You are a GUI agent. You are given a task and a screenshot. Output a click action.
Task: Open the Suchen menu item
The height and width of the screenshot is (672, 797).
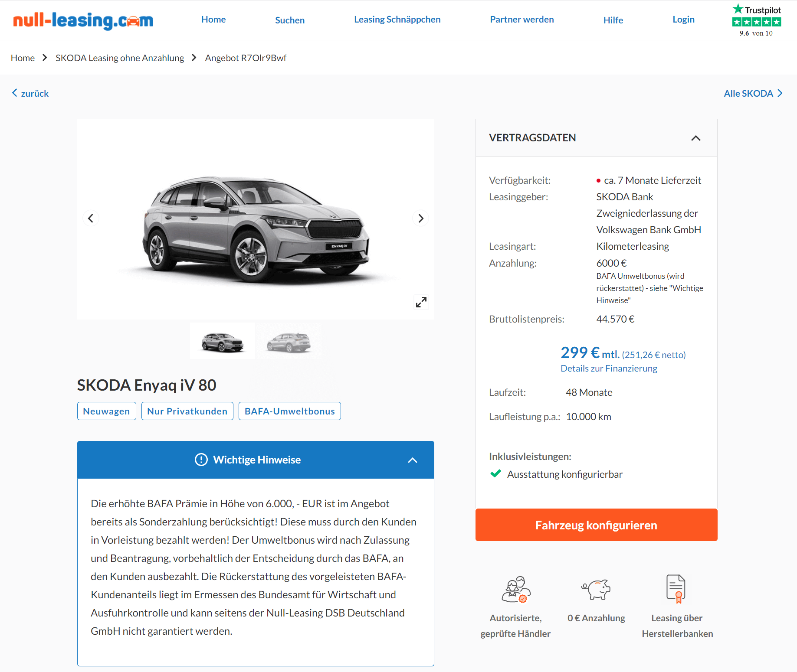click(290, 20)
